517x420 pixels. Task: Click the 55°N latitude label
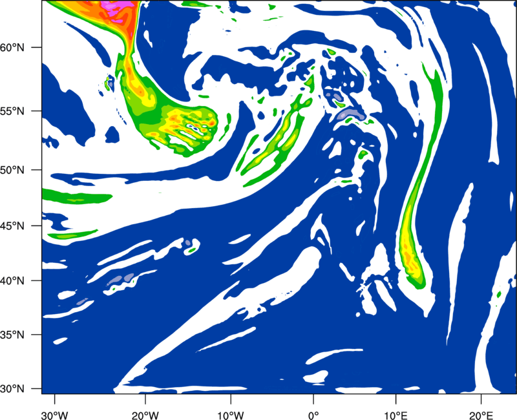click(12, 111)
